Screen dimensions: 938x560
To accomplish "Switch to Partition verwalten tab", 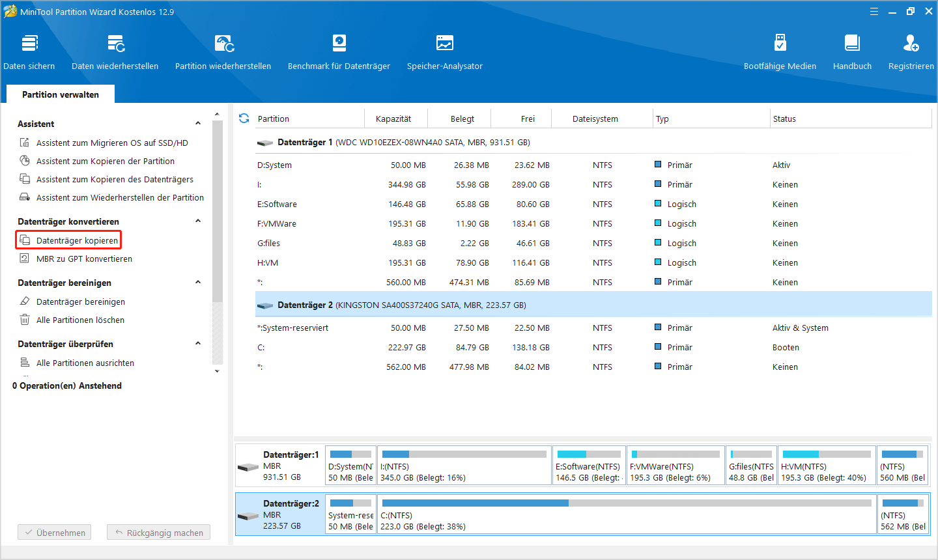I will [61, 94].
